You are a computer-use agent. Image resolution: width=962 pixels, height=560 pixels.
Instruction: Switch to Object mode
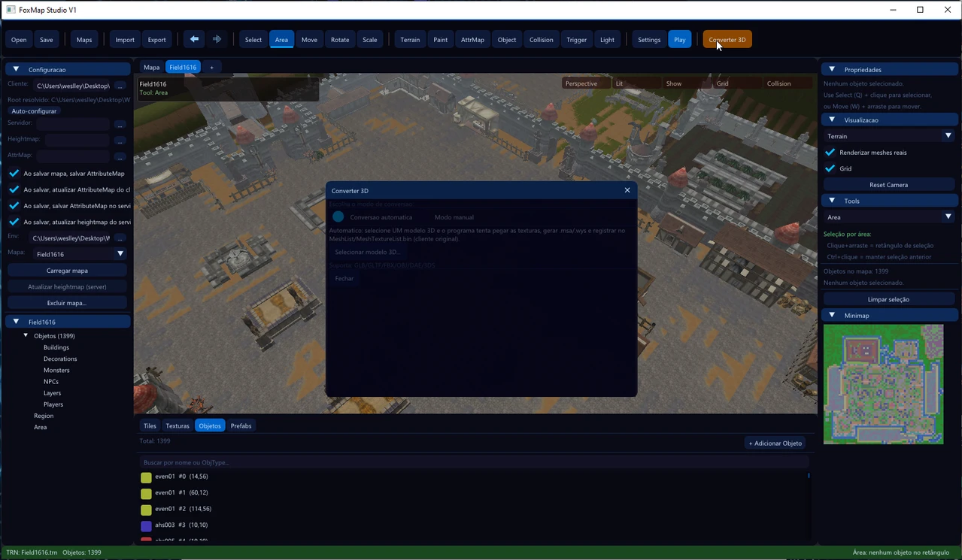tap(507, 40)
